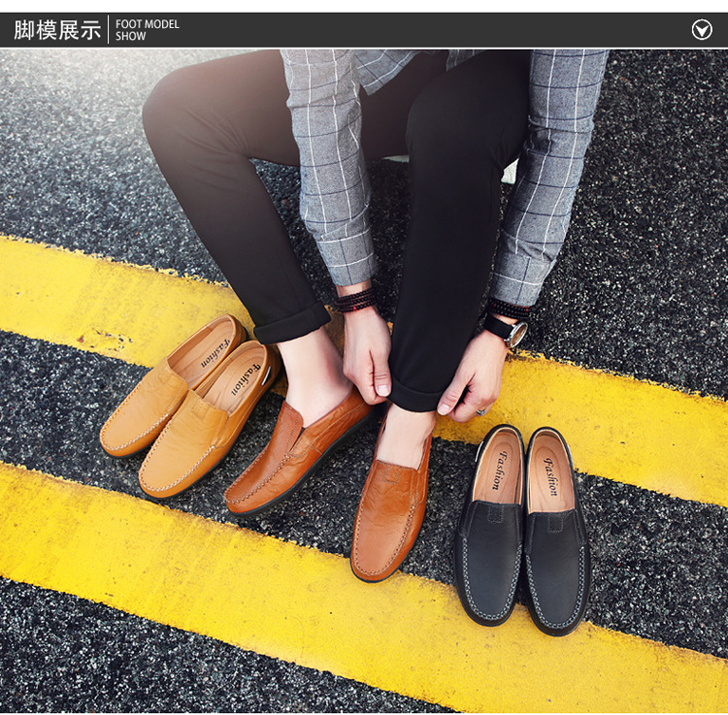Viewport: 728px width, 715px height.
Task: Click the 'FOOT MODEL SHOW' header text
Action: [x=148, y=30]
